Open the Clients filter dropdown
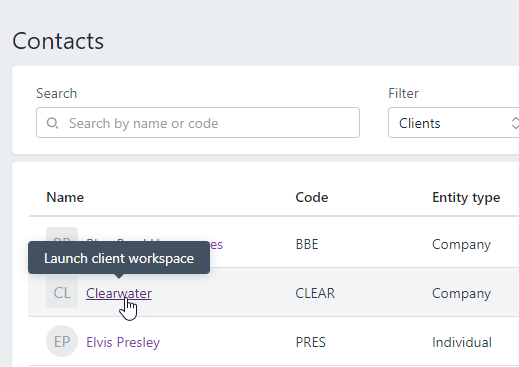This screenshot has width=519, height=367. (453, 122)
